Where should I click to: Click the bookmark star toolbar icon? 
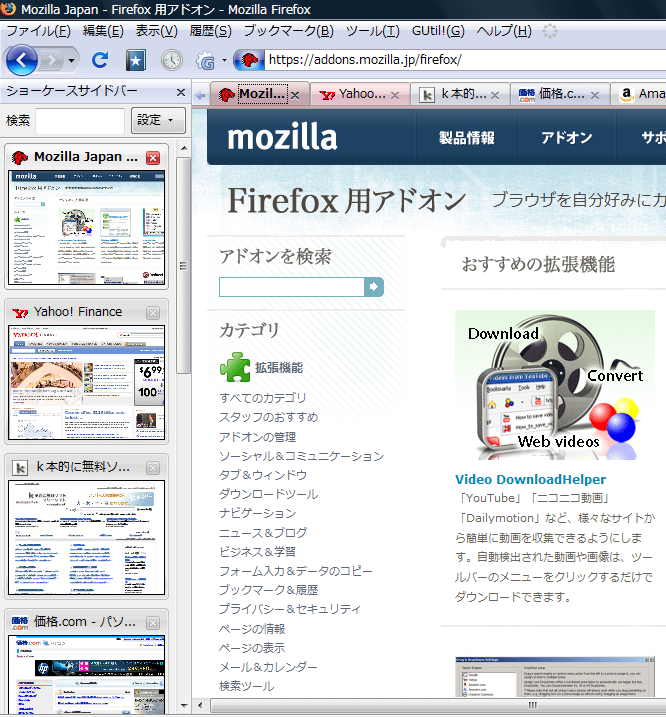coord(135,60)
